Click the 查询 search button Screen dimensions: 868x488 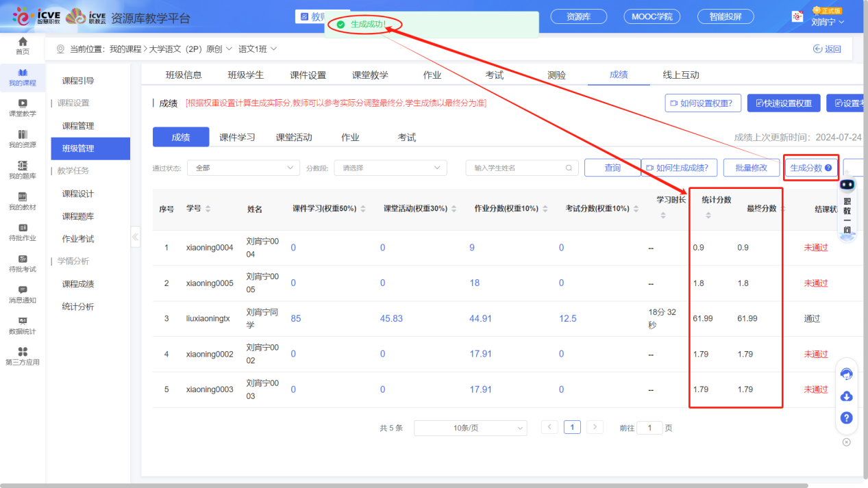coord(612,168)
